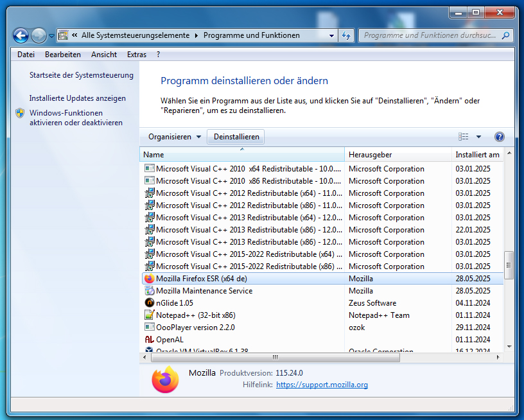The image size is (524, 420).
Task: Open help with the question mark icon
Action: (499, 137)
